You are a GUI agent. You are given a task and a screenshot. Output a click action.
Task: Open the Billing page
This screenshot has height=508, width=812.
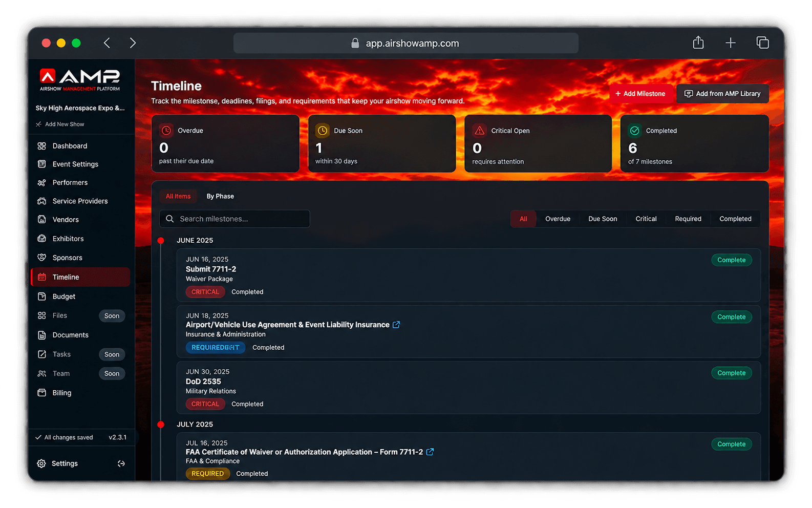tap(61, 393)
